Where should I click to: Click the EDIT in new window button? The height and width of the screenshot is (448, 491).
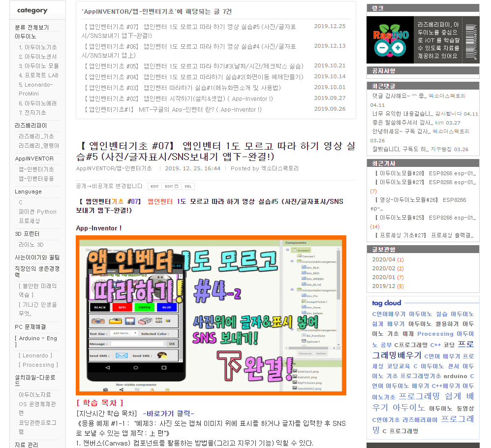pos(171,187)
